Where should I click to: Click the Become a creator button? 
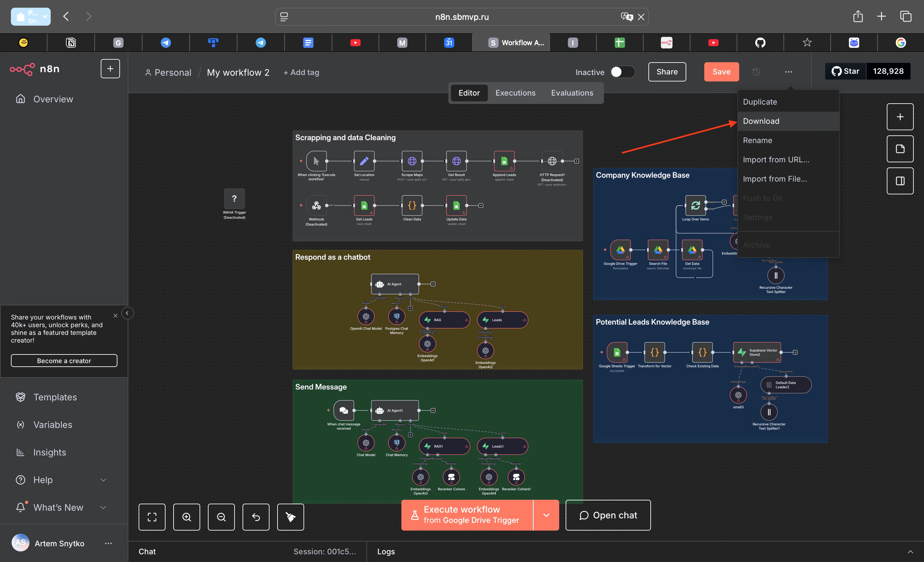click(x=64, y=361)
